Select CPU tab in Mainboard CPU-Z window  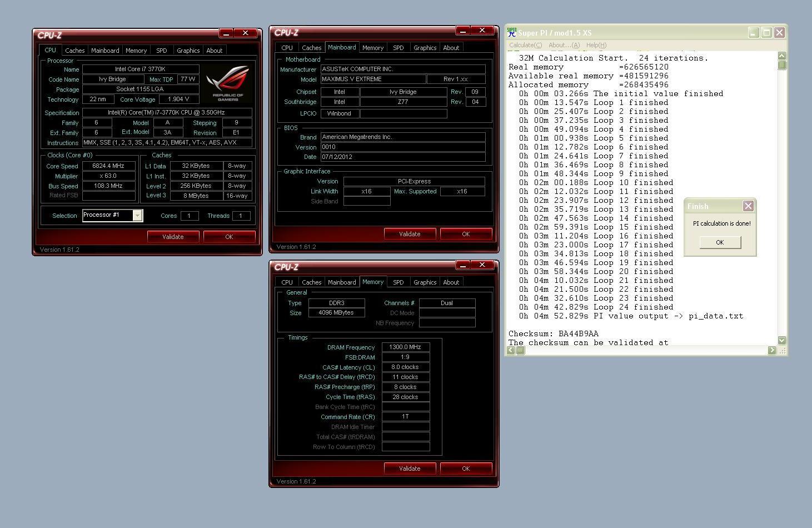click(x=287, y=48)
